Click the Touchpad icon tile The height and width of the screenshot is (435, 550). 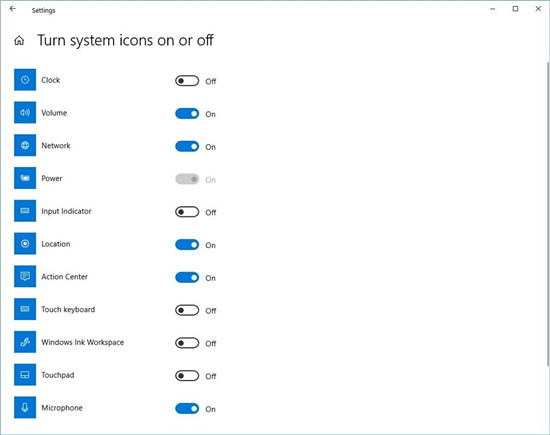click(25, 375)
